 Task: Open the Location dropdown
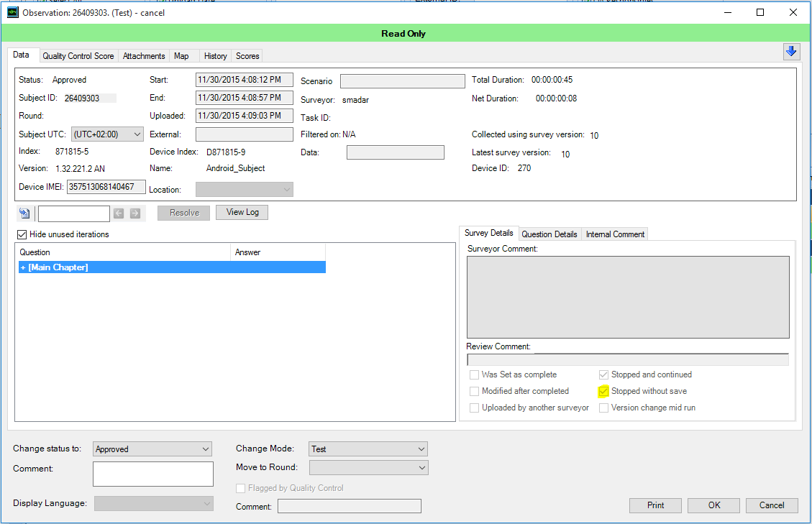click(245, 190)
